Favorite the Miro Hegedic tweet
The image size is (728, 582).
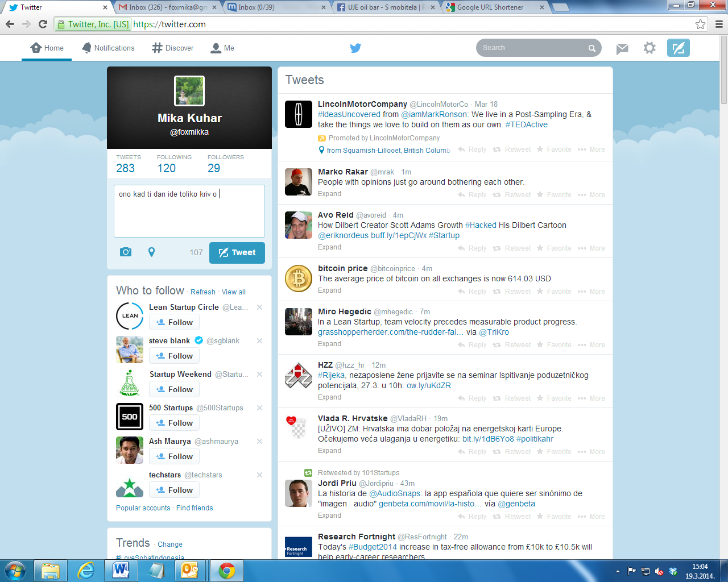click(x=554, y=345)
